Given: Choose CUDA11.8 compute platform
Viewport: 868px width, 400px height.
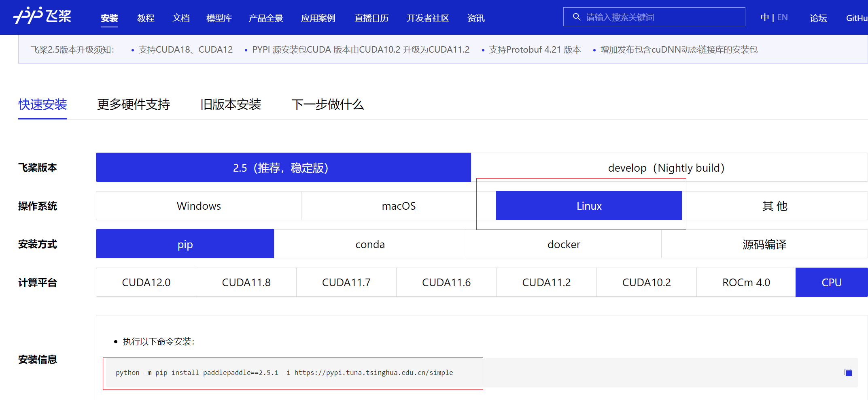Looking at the screenshot, I should [x=246, y=282].
